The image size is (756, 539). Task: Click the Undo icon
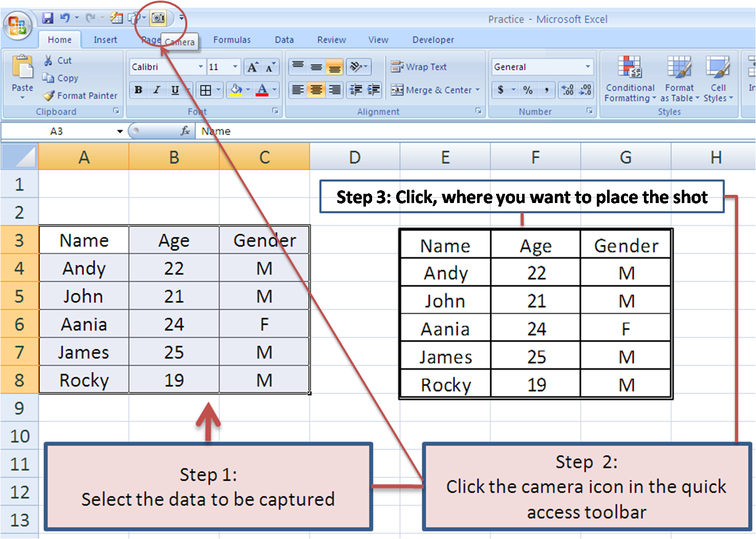pos(66,17)
